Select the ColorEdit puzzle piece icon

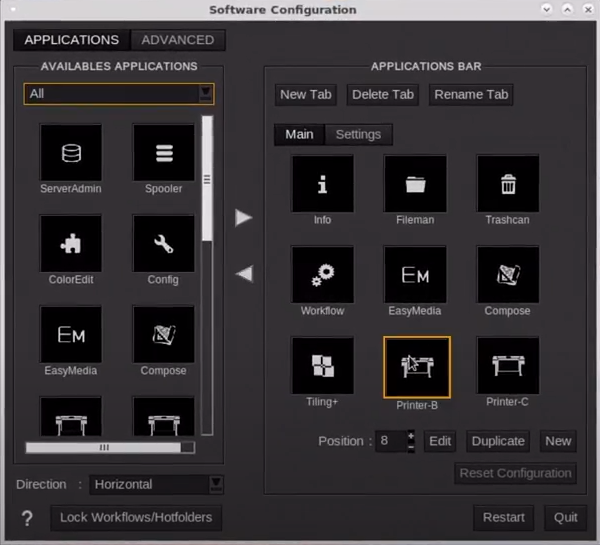click(x=71, y=243)
